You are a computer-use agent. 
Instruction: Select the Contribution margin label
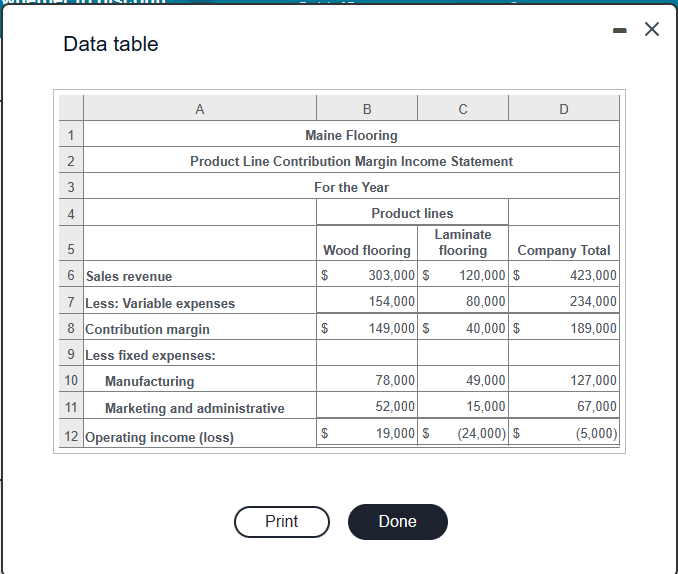coord(147,329)
